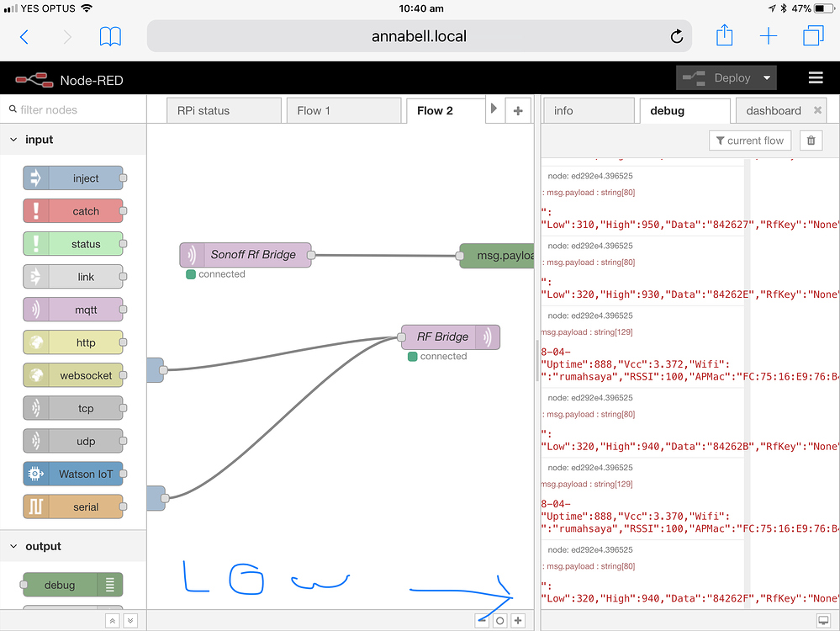Image resolution: width=840 pixels, height=631 pixels.
Task: Open the Node-RED main menu via hamburger icon
Action: [x=814, y=77]
